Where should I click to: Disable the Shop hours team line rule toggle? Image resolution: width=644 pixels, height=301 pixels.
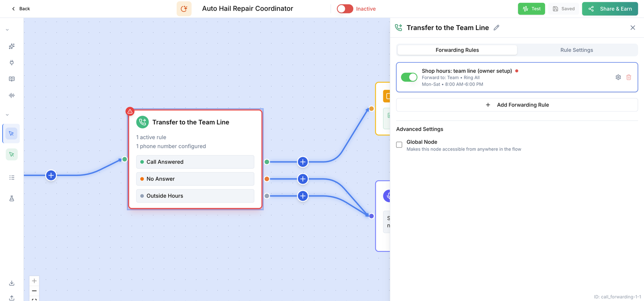tap(409, 77)
